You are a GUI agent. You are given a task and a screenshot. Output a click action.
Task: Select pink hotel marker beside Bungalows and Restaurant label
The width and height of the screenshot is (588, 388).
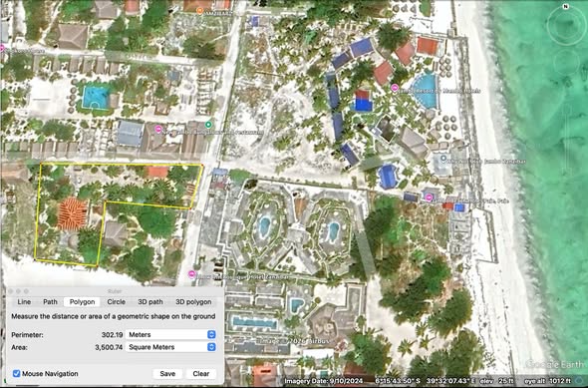(158, 129)
